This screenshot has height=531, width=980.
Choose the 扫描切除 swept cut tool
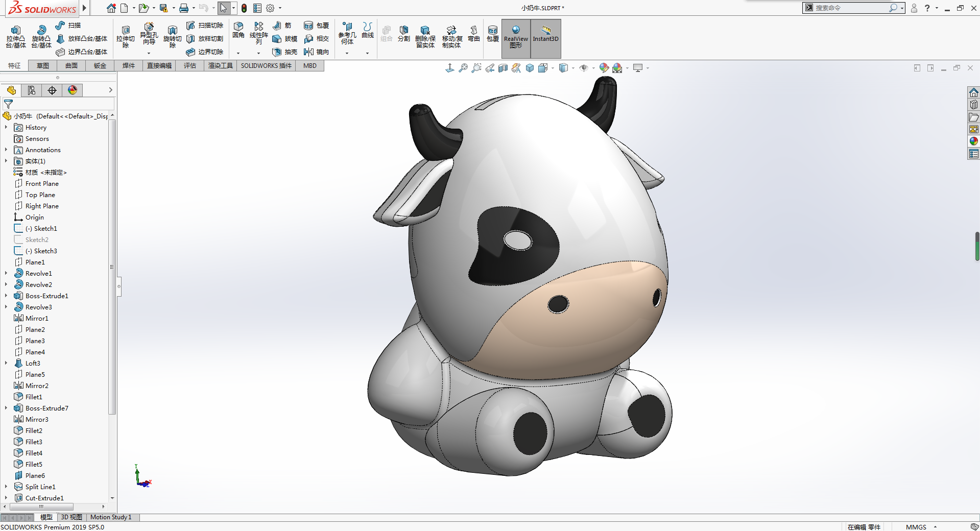[204, 25]
